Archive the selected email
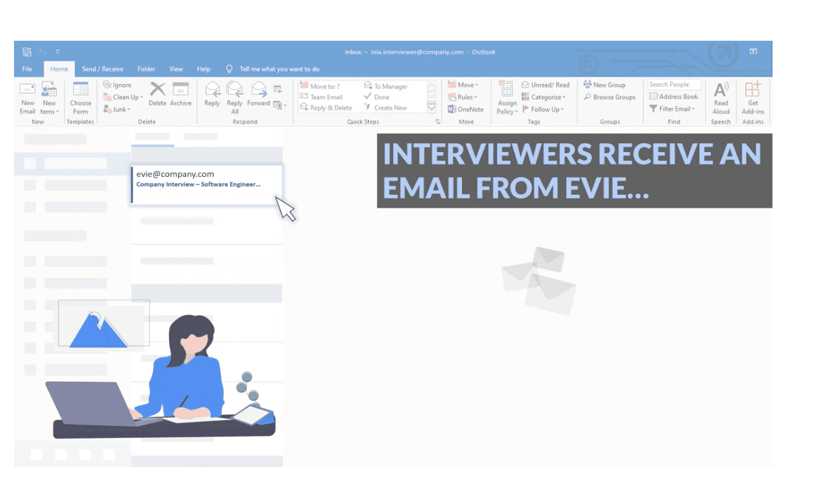This screenshot has height=504, width=831. pos(181,94)
